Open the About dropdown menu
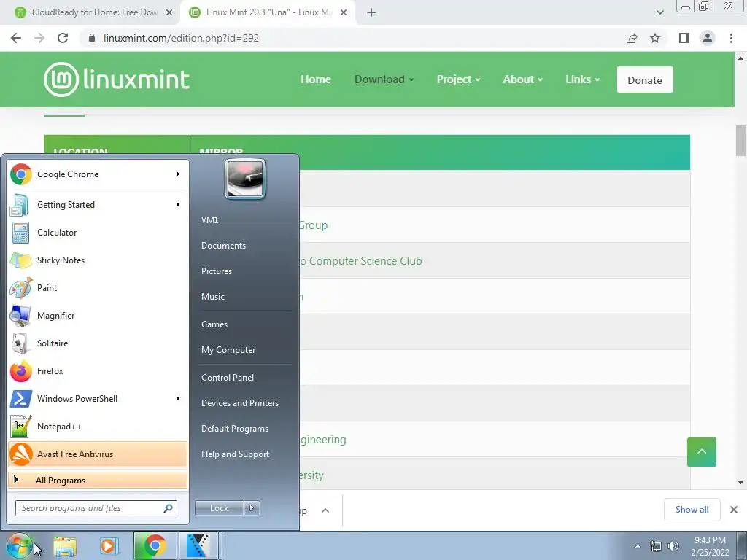The image size is (747, 560). [522, 79]
